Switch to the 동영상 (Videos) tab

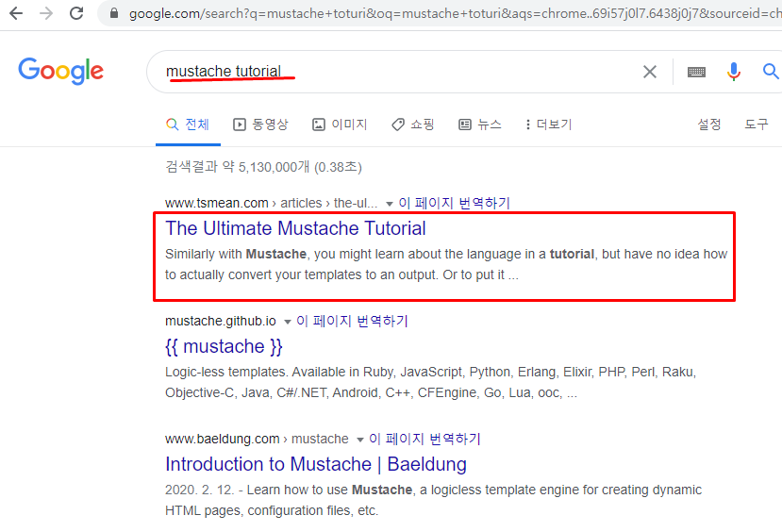pos(261,125)
